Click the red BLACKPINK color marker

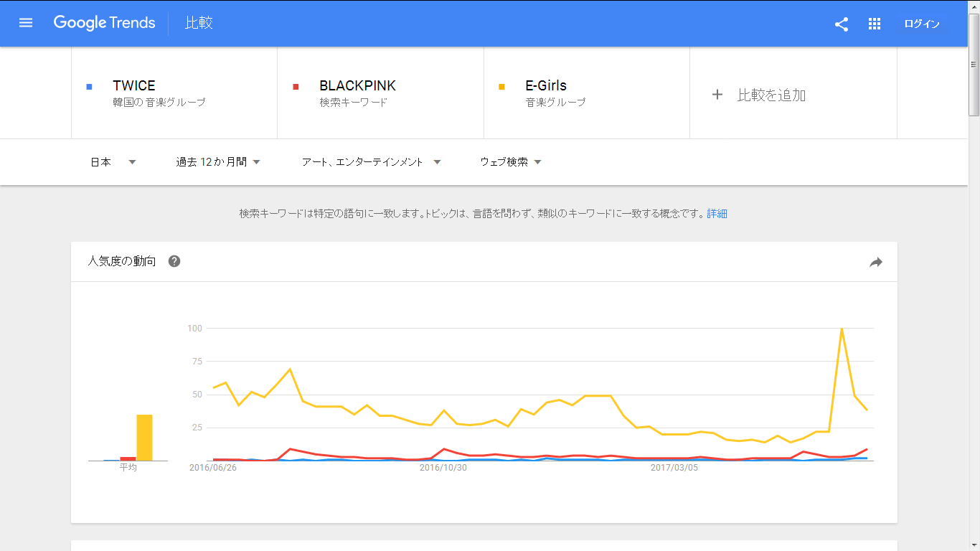(x=296, y=87)
